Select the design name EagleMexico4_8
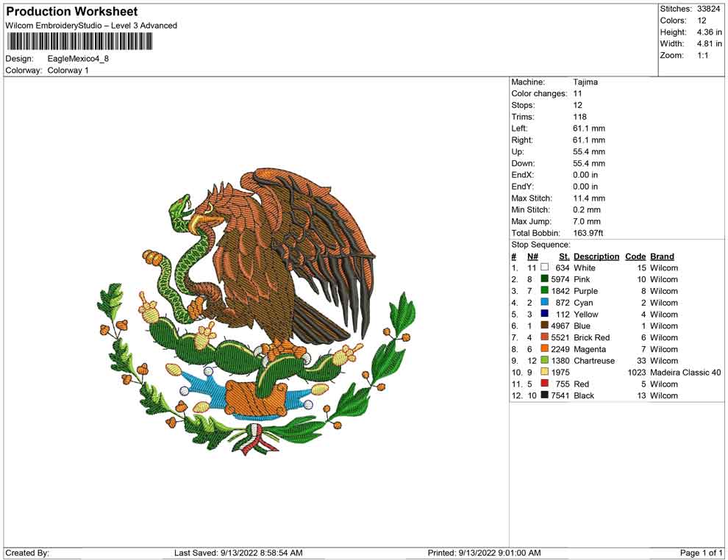Viewport: 728px width, 560px height. click(78, 59)
